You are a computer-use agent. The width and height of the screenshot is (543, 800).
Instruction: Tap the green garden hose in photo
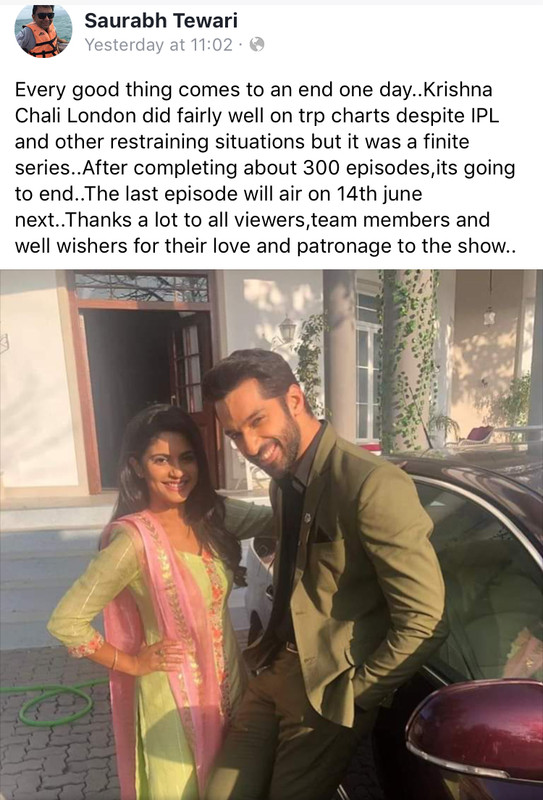54,701
